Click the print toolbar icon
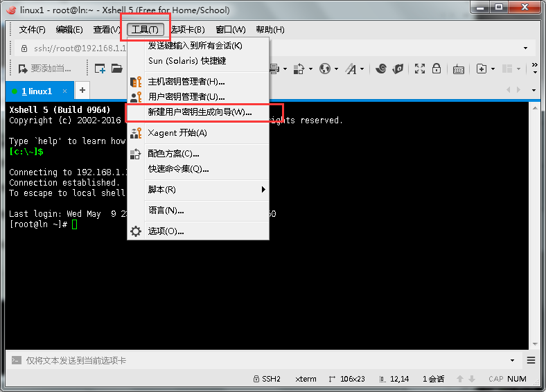 click(x=275, y=69)
